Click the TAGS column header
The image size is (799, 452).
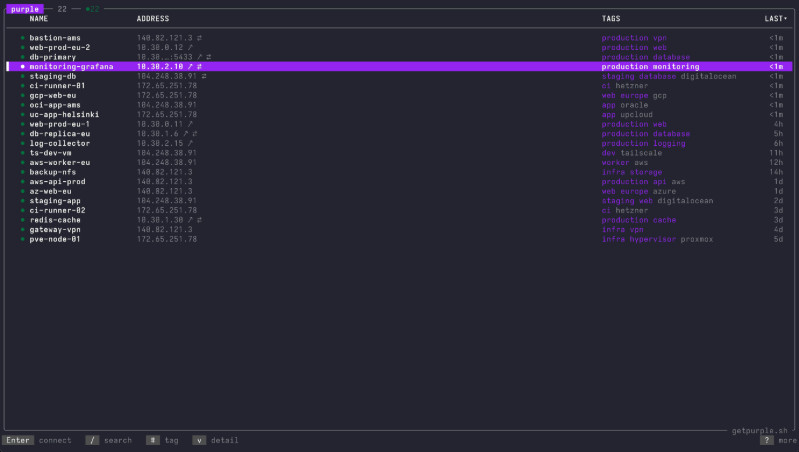tap(611, 18)
